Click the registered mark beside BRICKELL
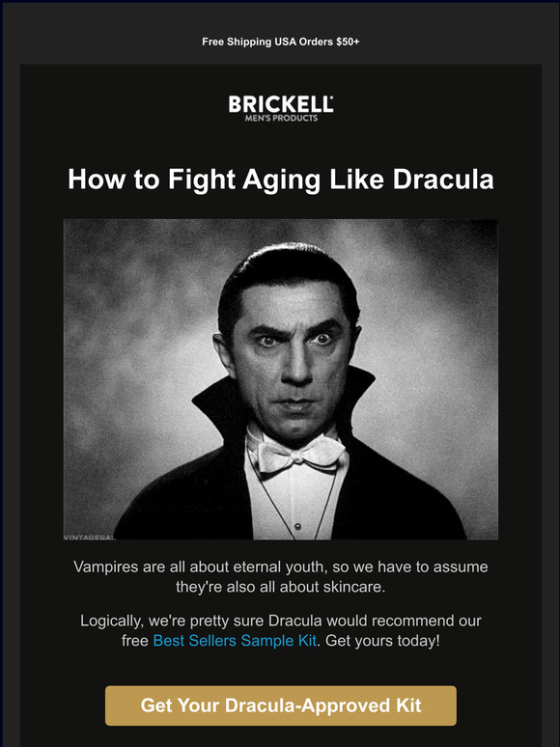 (331, 97)
